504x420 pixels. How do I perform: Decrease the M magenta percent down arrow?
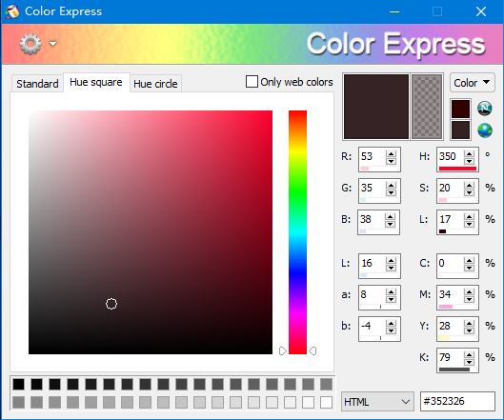point(470,299)
